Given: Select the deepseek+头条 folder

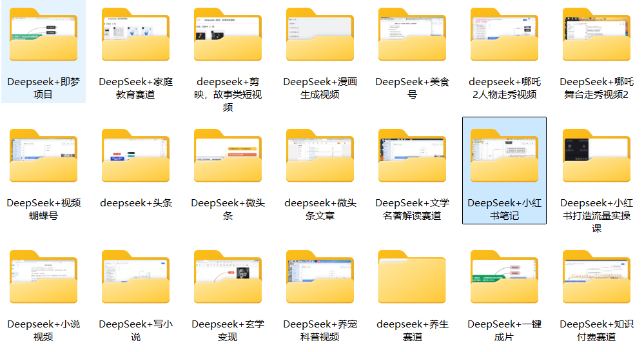Looking at the screenshot, I should click(135, 157).
